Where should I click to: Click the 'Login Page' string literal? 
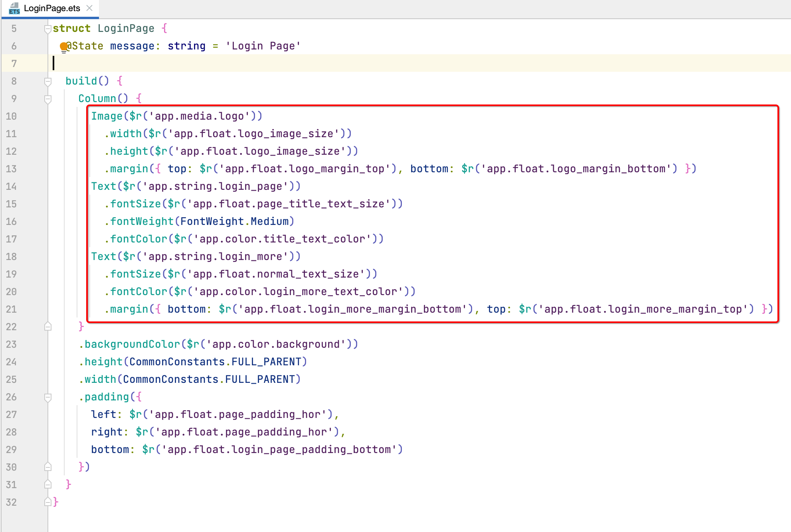263,46
